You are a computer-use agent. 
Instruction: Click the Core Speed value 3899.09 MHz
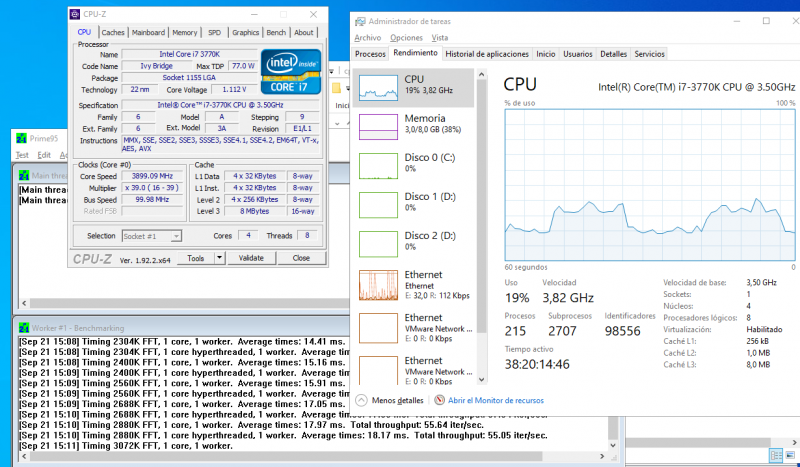(x=152, y=176)
